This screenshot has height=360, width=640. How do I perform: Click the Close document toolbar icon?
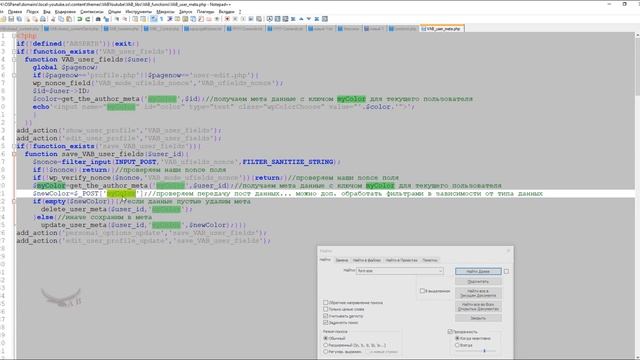27,19
